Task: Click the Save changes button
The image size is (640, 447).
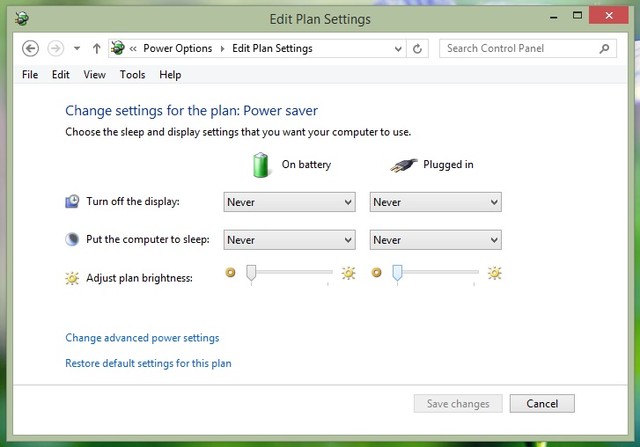Action: [458, 404]
